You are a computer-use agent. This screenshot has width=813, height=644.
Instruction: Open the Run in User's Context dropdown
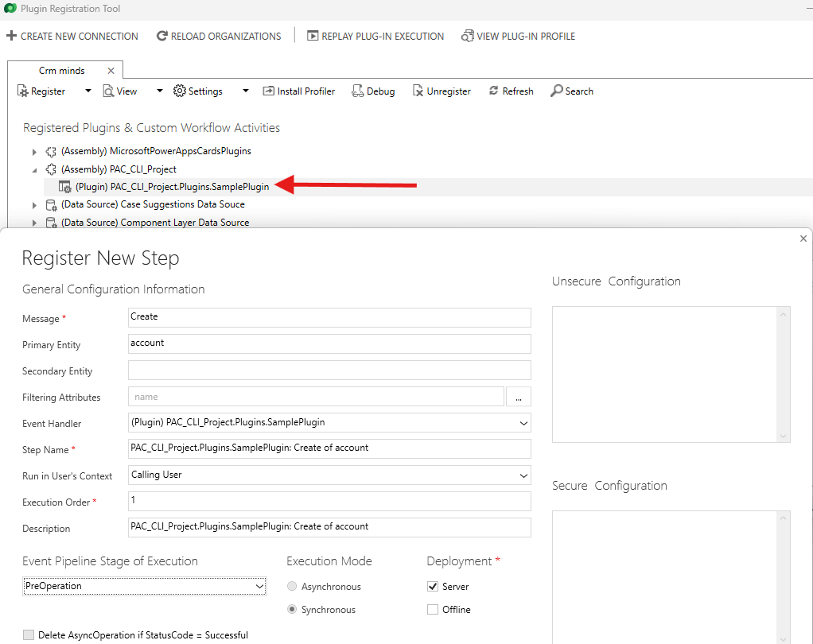pos(523,475)
